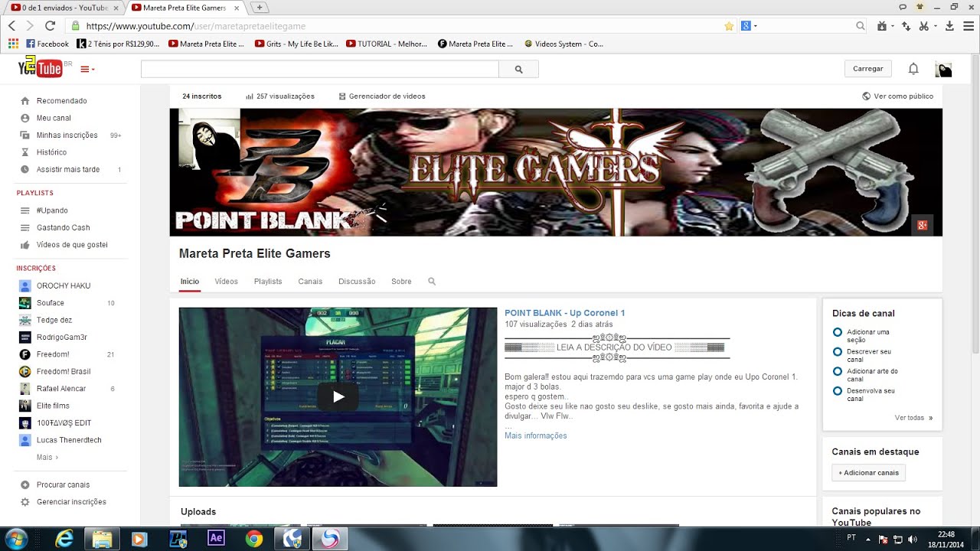Open 'POINT BLANK - Up Coronel 1' title
980x551 pixels.
(x=565, y=313)
